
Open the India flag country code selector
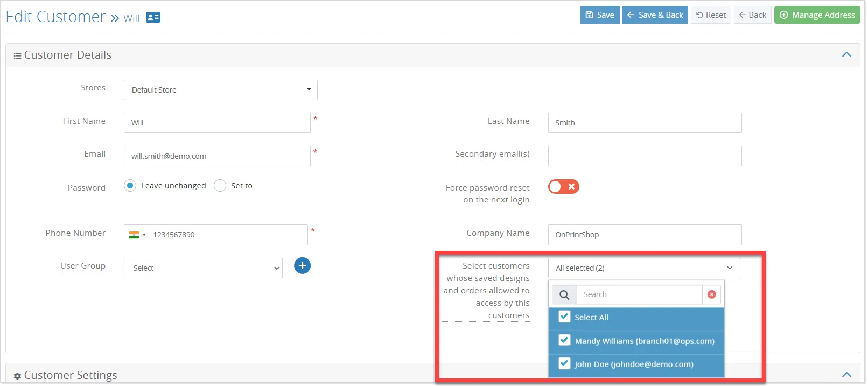(x=137, y=235)
